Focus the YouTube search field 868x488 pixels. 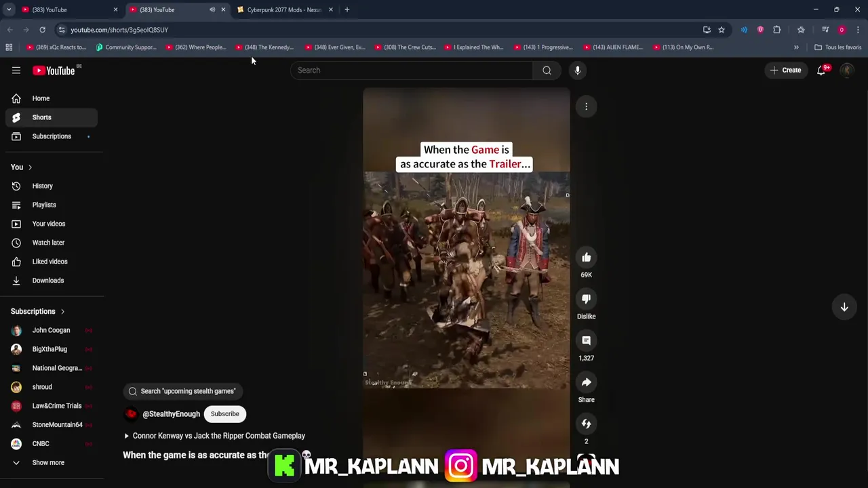(x=412, y=70)
